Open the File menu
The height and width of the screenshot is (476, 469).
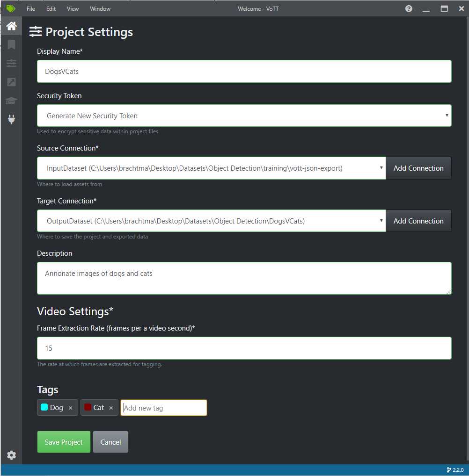[x=31, y=9]
